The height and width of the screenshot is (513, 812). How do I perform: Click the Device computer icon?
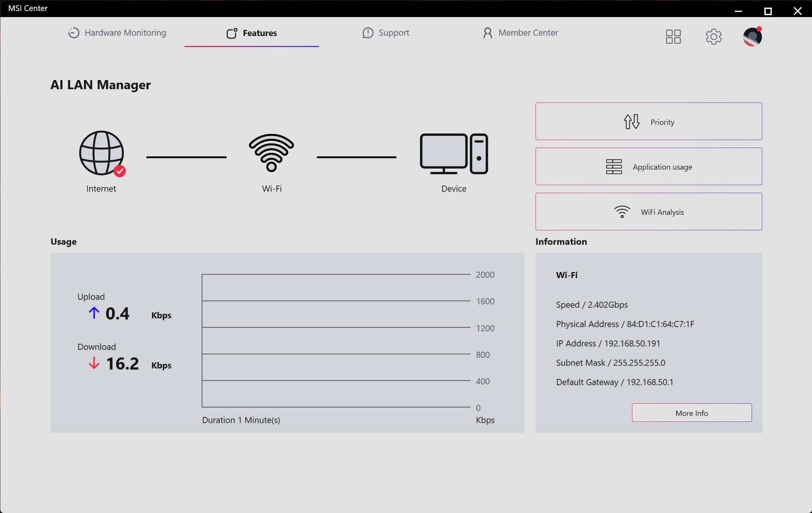point(454,154)
